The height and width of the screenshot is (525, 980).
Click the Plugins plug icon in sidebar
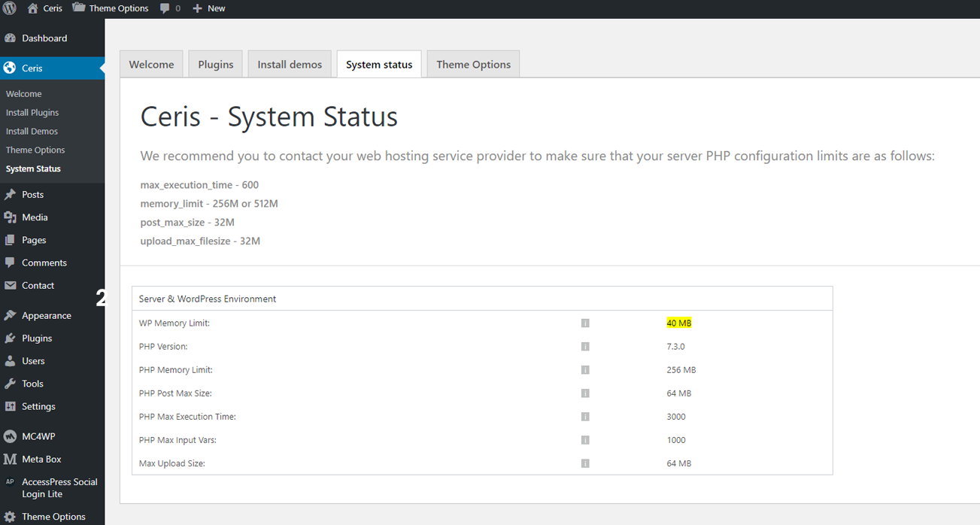(x=10, y=338)
